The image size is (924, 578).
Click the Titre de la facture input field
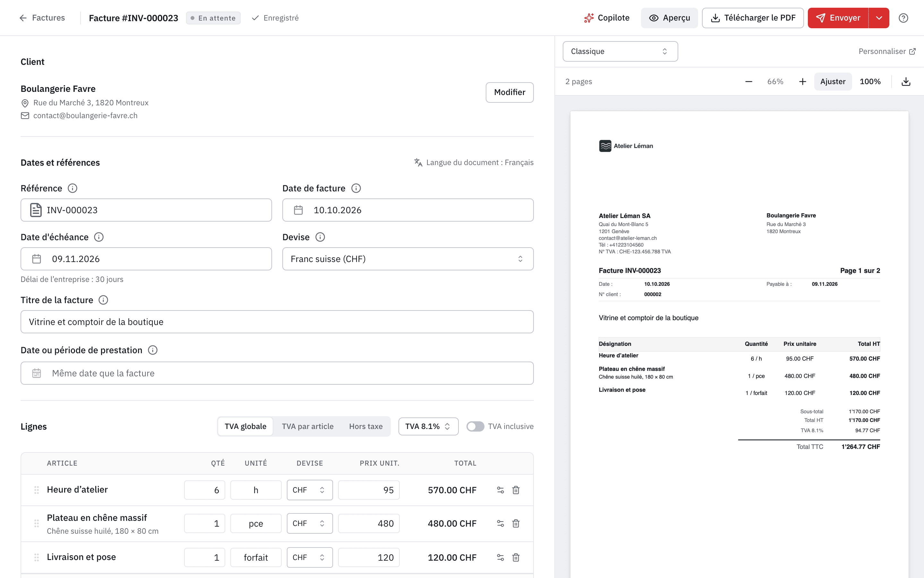tap(277, 322)
